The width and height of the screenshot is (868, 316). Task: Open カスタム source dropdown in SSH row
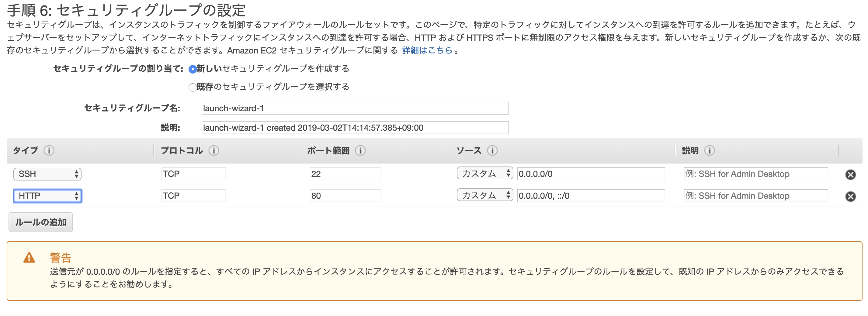point(484,174)
